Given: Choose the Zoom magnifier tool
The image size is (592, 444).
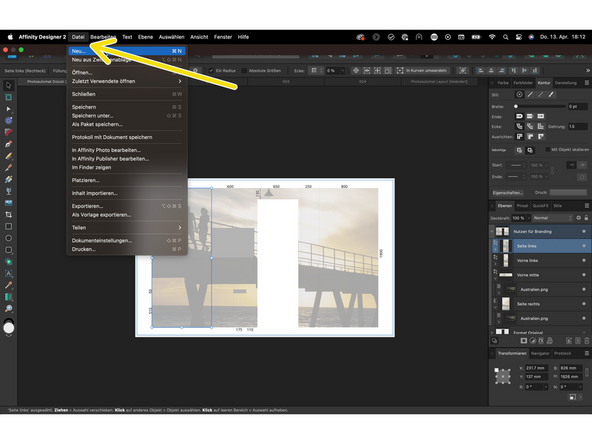Looking at the screenshot, I should pyautogui.click(x=8, y=308).
